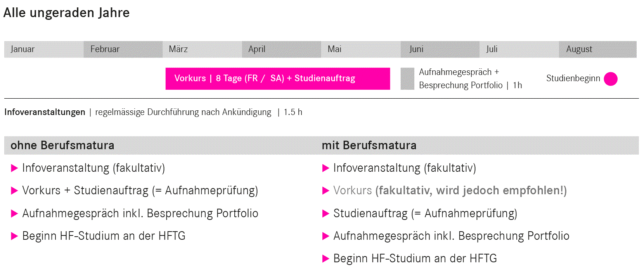The width and height of the screenshot is (644, 272).
Task: Select the Februar month cell
Action: [123, 49]
